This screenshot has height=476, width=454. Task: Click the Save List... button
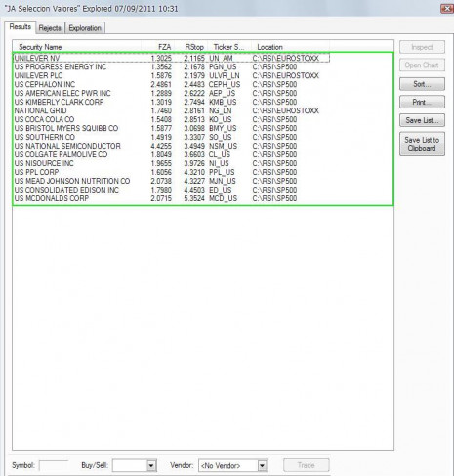tap(422, 120)
